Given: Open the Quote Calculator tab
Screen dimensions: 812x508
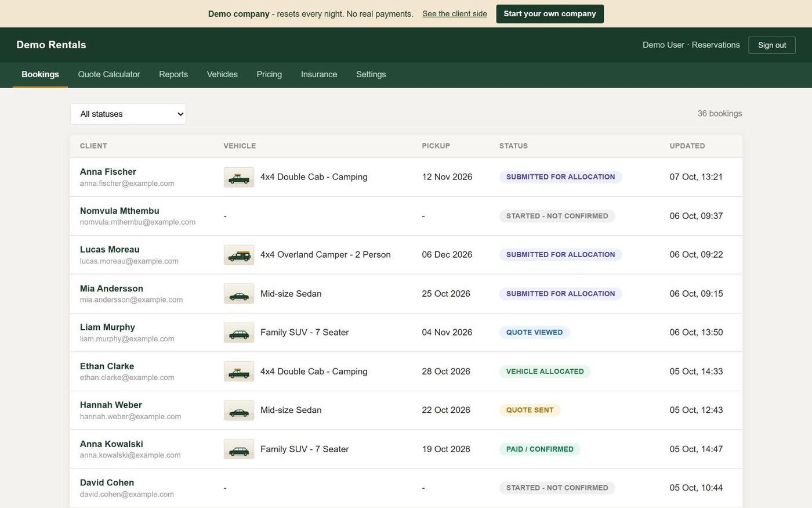Looking at the screenshot, I should 109,74.
